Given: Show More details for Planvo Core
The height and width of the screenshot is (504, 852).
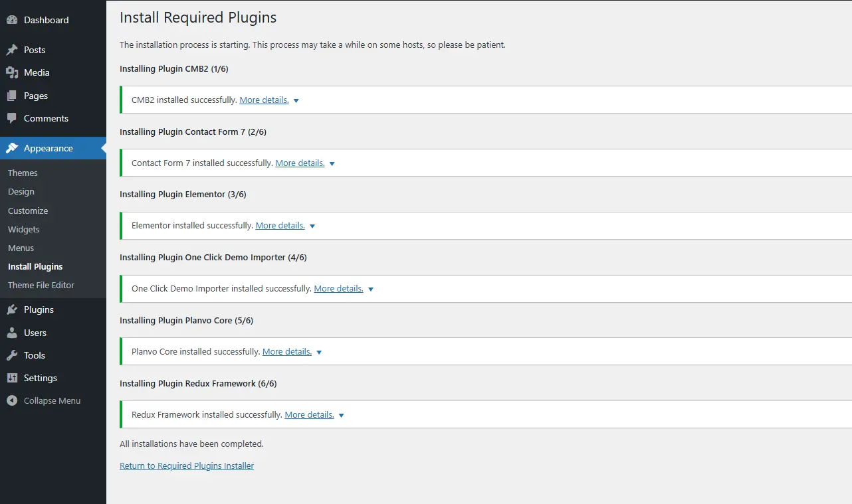Looking at the screenshot, I should tap(287, 352).
